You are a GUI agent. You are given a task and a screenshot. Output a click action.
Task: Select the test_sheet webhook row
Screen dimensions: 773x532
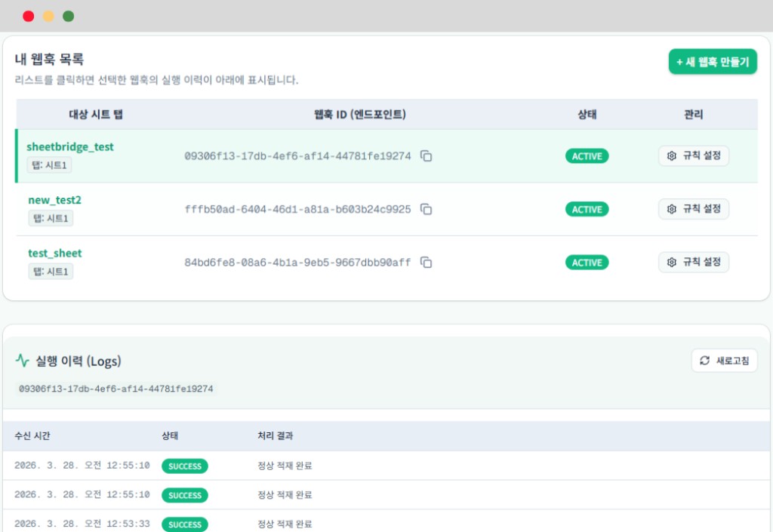[x=386, y=262]
